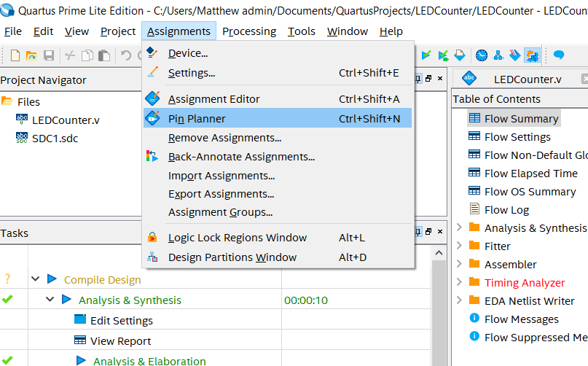The width and height of the screenshot is (588, 366).
Task: Click the New file toolbar icon
Action: coord(15,55)
